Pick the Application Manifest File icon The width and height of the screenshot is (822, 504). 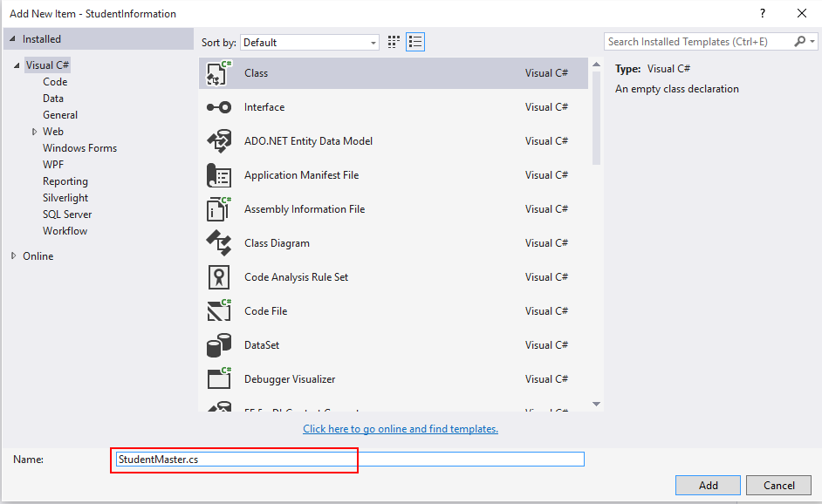click(218, 175)
